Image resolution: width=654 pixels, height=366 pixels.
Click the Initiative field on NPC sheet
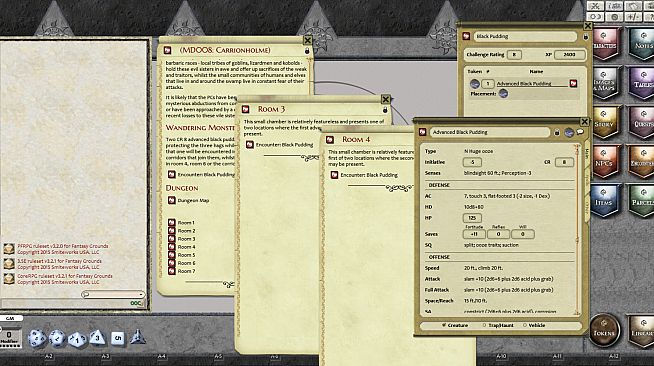(x=472, y=162)
